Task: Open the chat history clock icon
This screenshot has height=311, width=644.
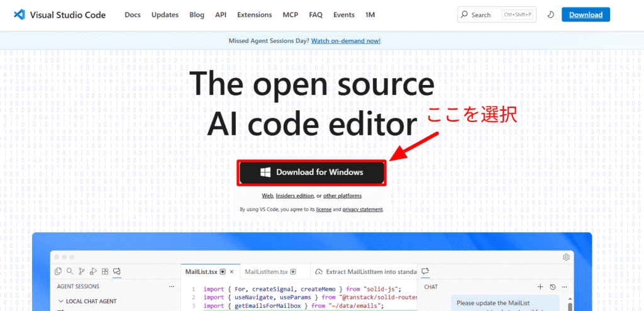Action: [552, 286]
